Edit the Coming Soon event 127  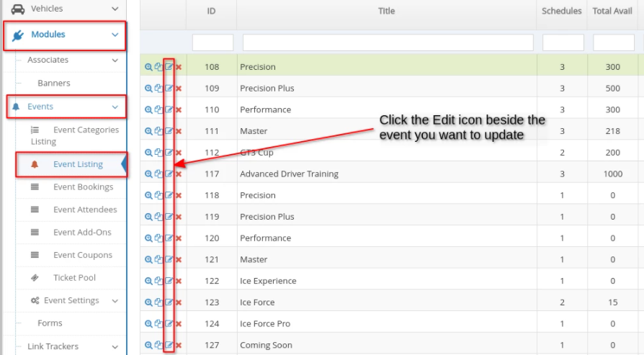[169, 345]
